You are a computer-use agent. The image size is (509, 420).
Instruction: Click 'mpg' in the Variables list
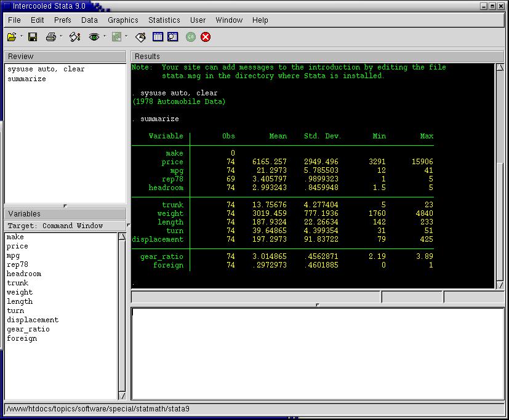pyautogui.click(x=14, y=256)
